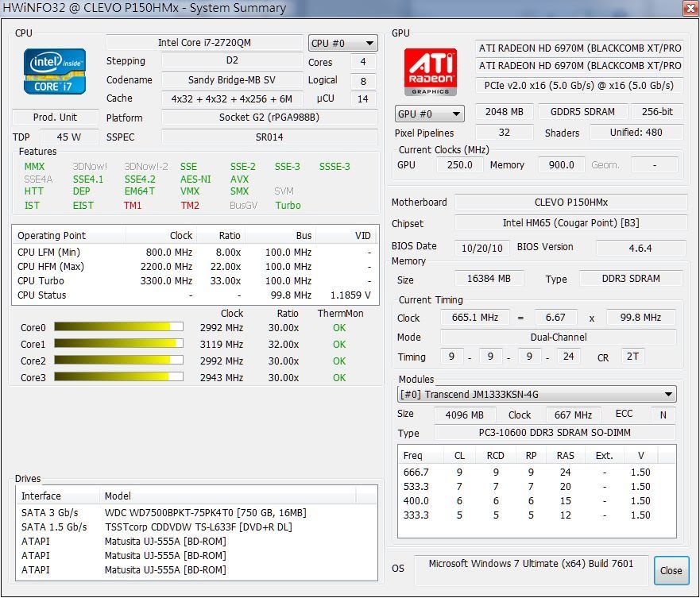
Task: Select the 666.7 frequency timing row
Action: [x=536, y=472]
